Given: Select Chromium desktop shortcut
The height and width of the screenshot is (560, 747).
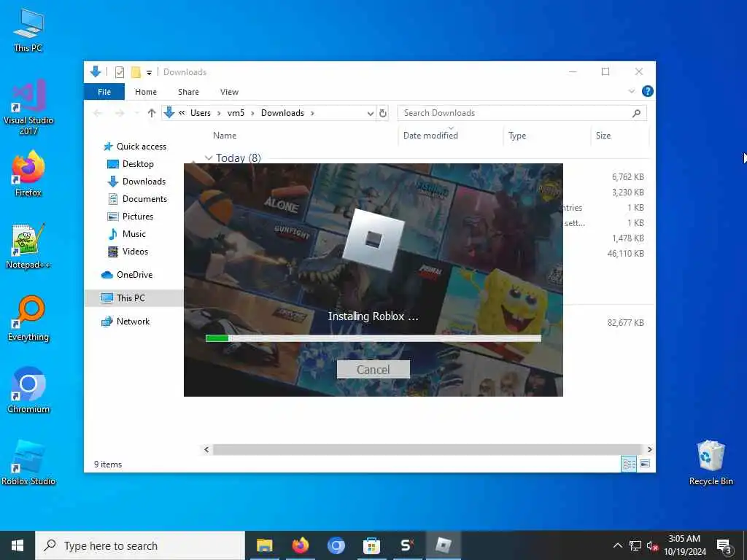Looking at the screenshot, I should coord(28,391).
